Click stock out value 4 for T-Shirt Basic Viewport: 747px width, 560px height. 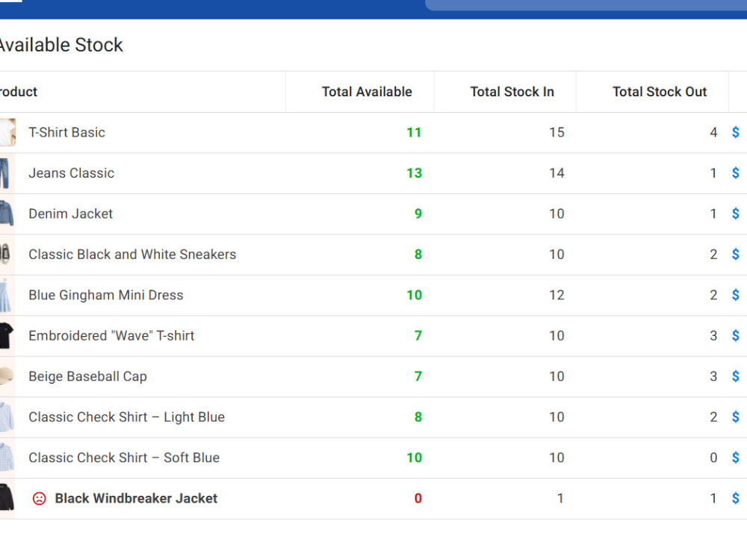pos(713,132)
